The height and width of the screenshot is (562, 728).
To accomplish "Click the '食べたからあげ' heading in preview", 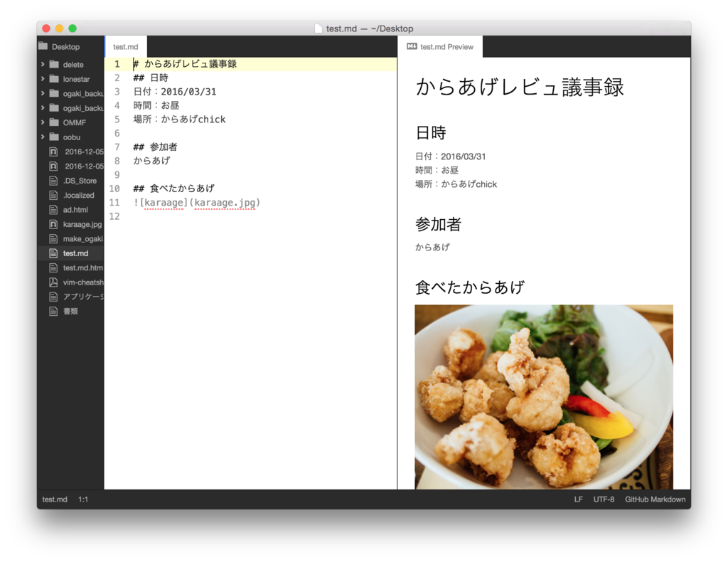I will (x=470, y=287).
